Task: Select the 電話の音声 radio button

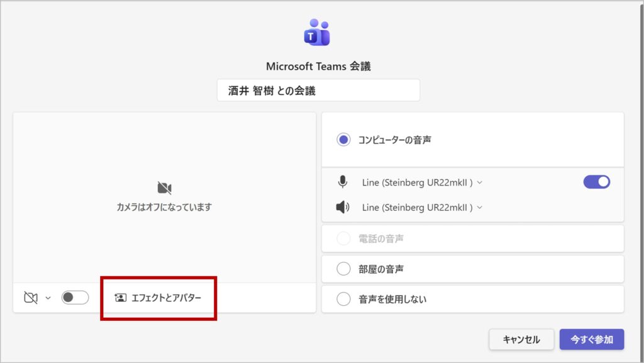Action: point(343,238)
